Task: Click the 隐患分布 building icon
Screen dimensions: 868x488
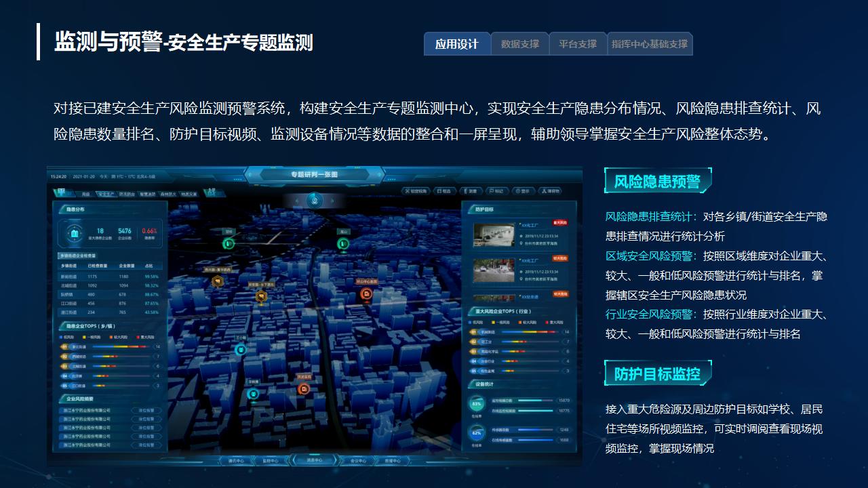Action: pos(74,235)
